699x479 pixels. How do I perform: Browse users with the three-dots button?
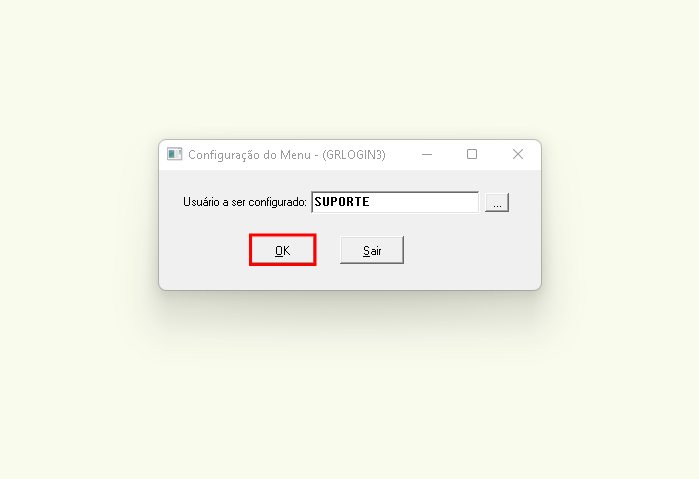click(x=497, y=202)
